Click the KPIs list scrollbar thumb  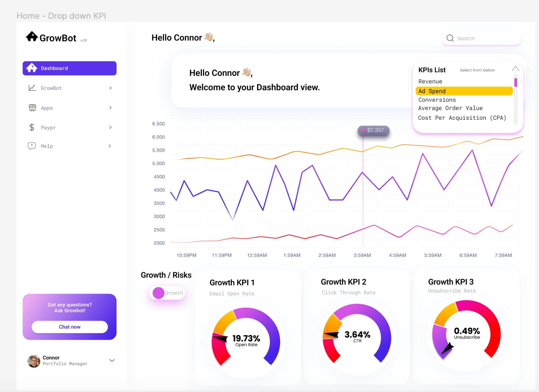[x=516, y=82]
